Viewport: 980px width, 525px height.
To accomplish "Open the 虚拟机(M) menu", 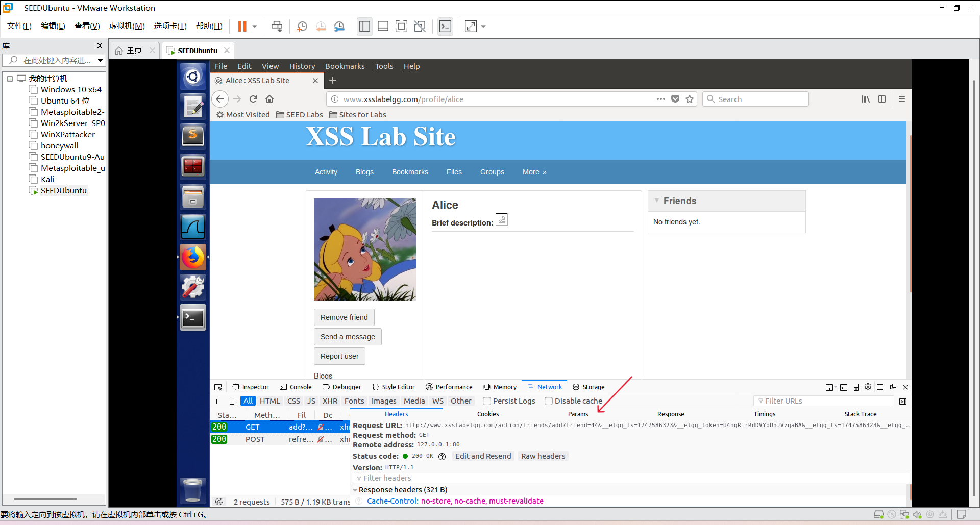I will point(127,26).
